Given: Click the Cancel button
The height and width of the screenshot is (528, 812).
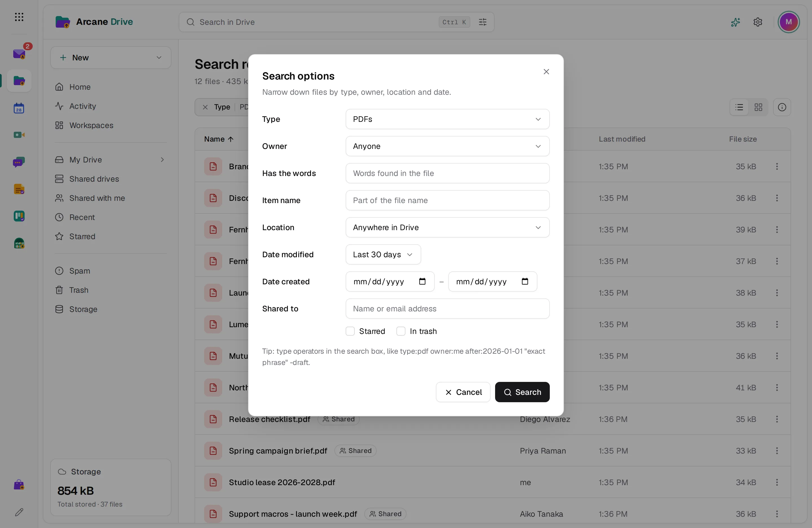Looking at the screenshot, I should (x=463, y=392).
